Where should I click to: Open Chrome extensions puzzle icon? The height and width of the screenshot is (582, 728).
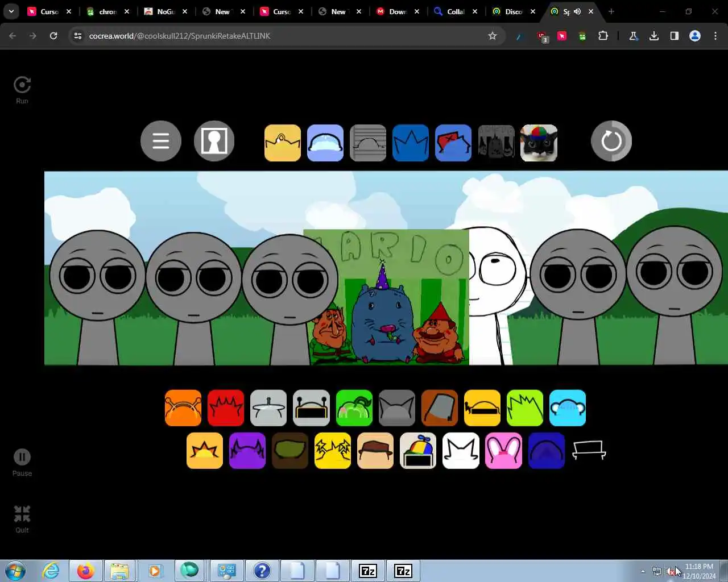(x=603, y=36)
